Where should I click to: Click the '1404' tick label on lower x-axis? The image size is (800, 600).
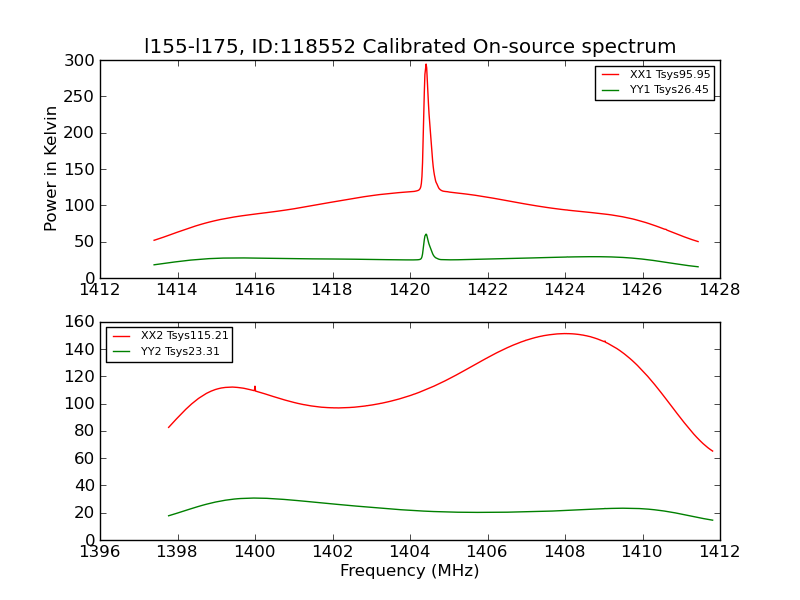pyautogui.click(x=409, y=552)
